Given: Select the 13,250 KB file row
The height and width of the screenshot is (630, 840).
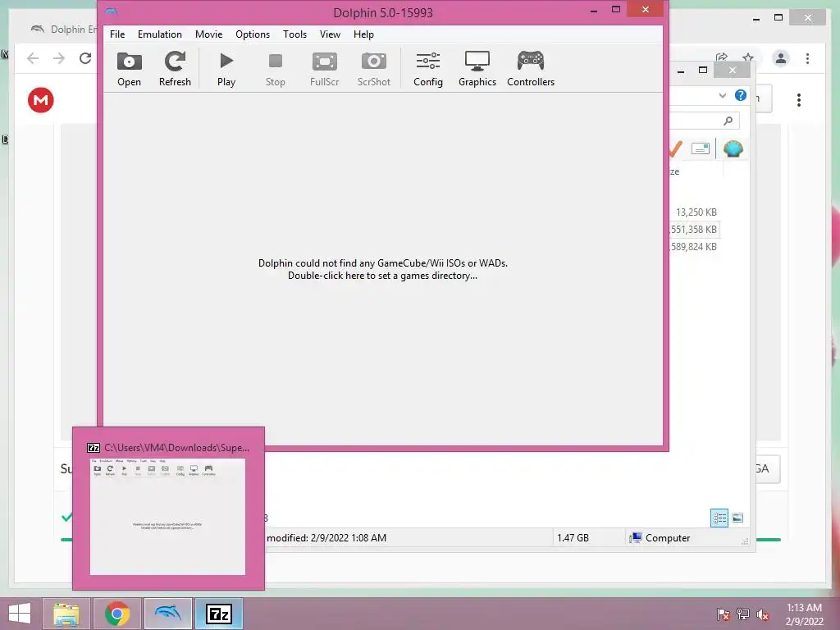Looking at the screenshot, I should pyautogui.click(x=696, y=212).
